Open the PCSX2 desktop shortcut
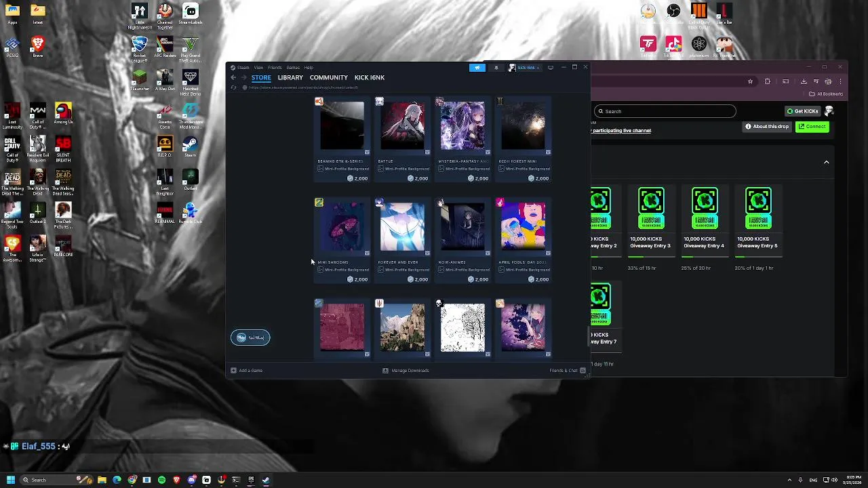868x488 pixels. [12, 47]
